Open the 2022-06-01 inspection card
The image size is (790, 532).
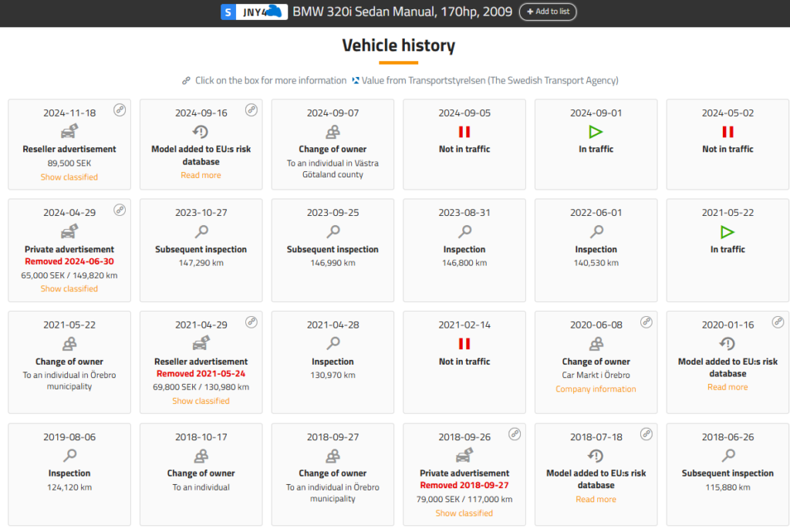coord(596,250)
